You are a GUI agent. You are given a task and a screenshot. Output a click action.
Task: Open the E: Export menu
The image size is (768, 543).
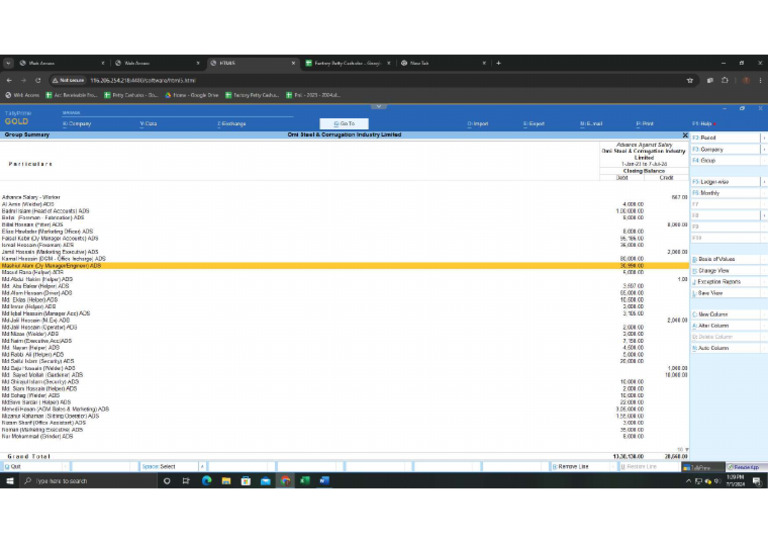[534, 124]
